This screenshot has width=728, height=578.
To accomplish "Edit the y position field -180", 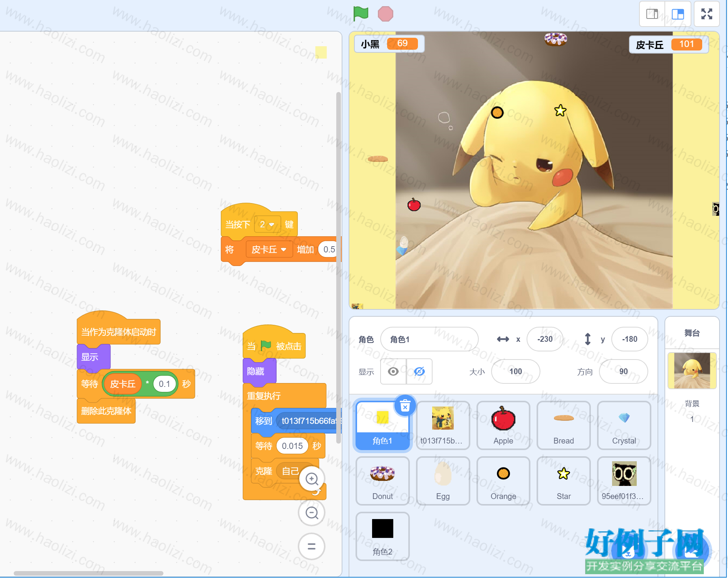I will tap(630, 339).
